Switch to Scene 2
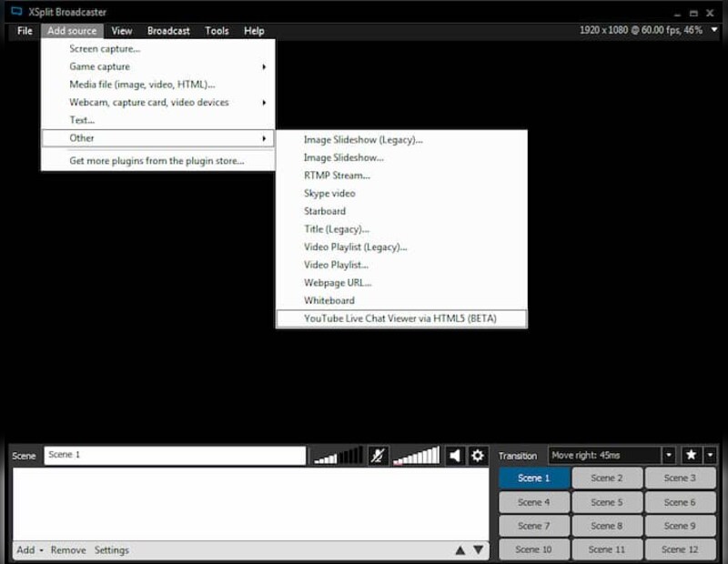728x564 pixels. [607, 478]
